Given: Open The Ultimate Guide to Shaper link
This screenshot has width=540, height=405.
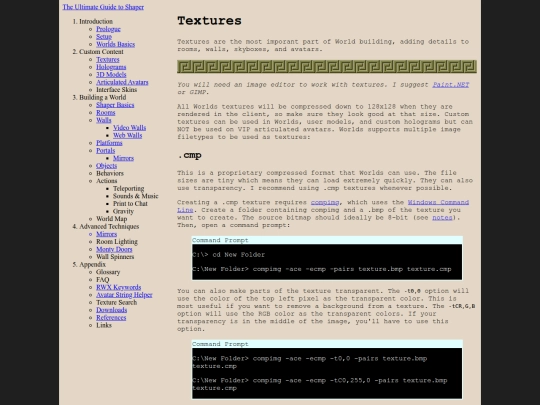Looking at the screenshot, I should (103, 7).
